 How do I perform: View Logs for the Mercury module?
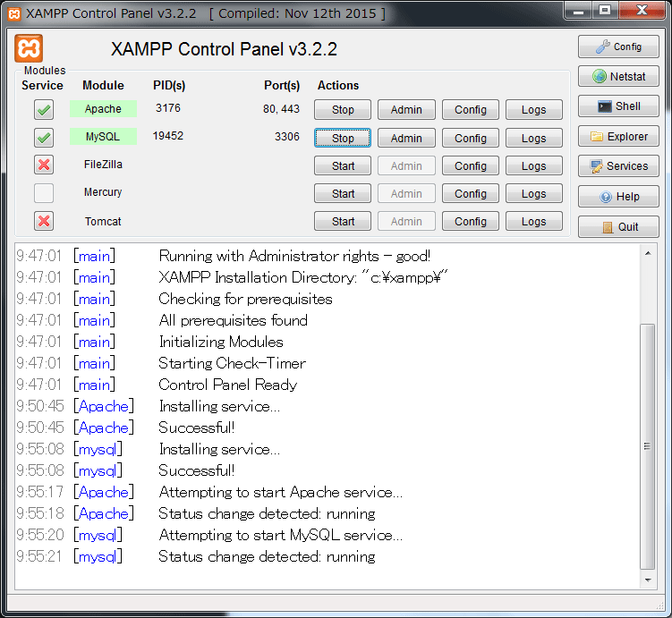[x=533, y=194]
